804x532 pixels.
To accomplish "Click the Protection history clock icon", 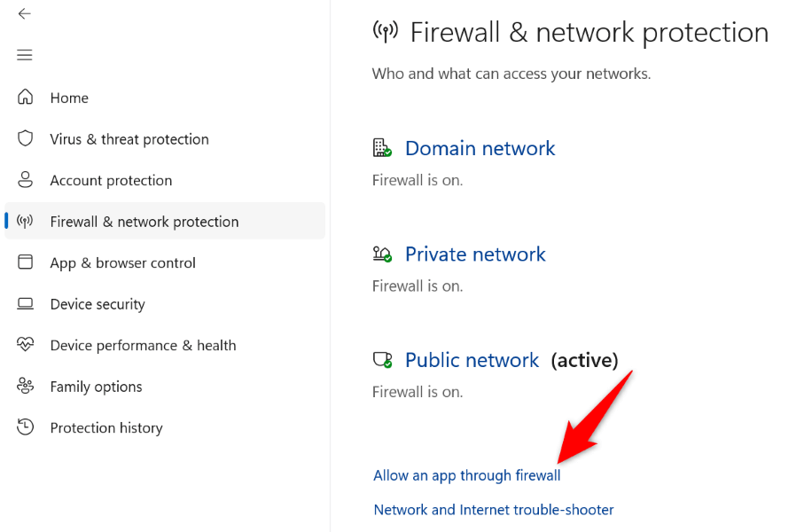I will coord(25,426).
